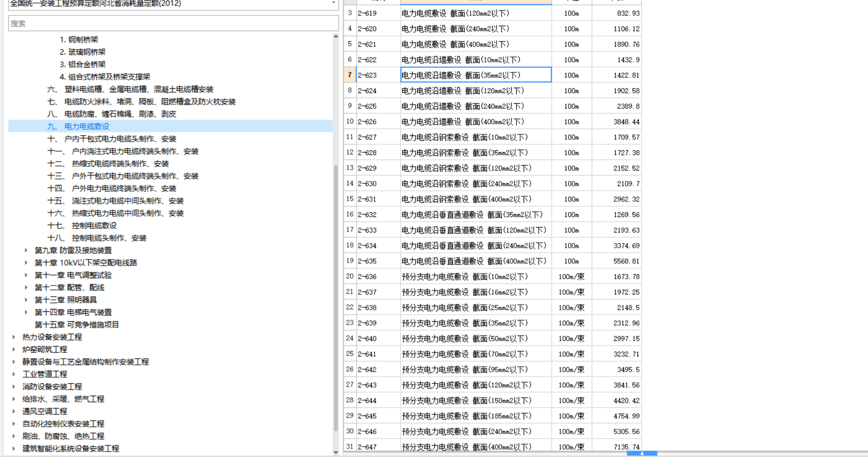Expand 给排水、采暖、燃气工程 node
Image resolution: width=868 pixels, height=457 pixels.
14,399
